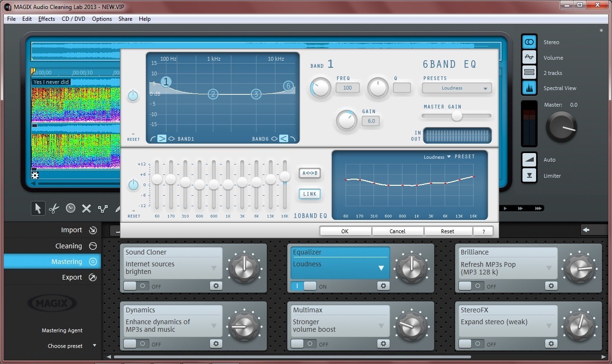Select Band 6 high shelf filter shape

[x=283, y=138]
